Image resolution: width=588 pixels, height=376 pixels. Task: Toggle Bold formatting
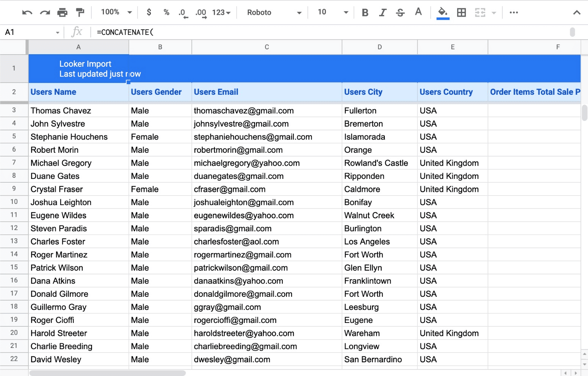(x=365, y=13)
